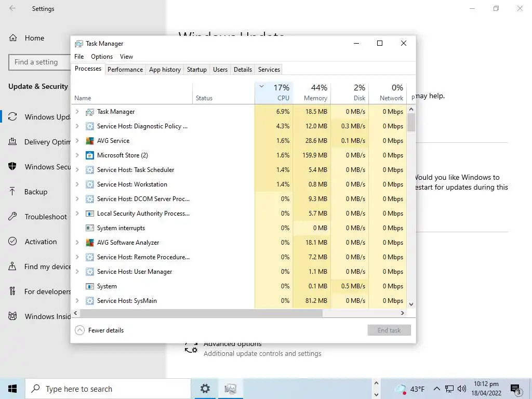Image resolution: width=532 pixels, height=399 pixels.
Task: Switch to the Services tab
Action: [x=269, y=70]
